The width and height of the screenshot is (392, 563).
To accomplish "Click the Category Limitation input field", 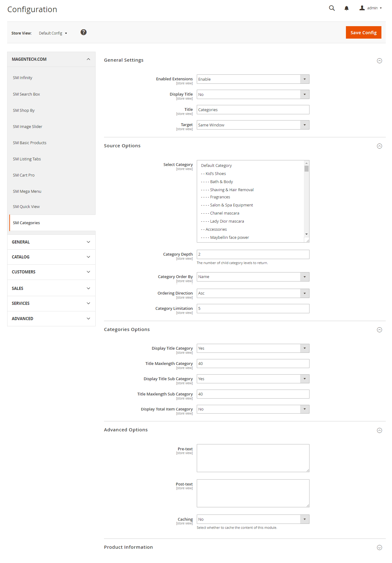I will 253,309.
